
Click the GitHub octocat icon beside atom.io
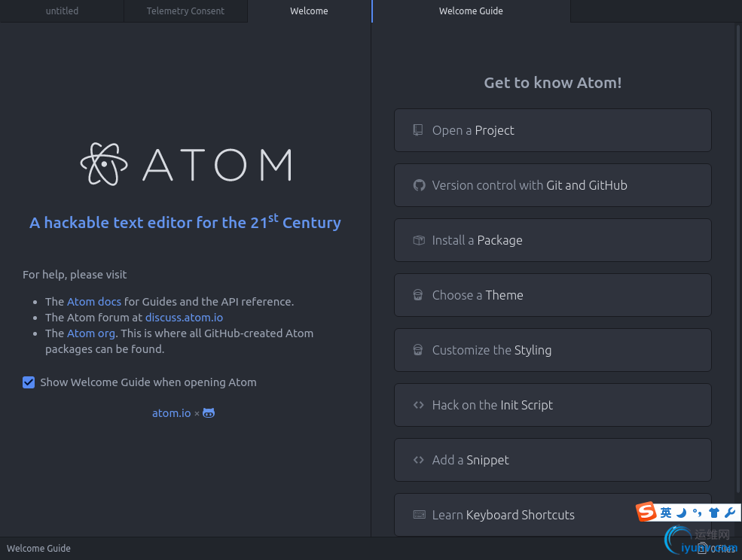tap(209, 413)
